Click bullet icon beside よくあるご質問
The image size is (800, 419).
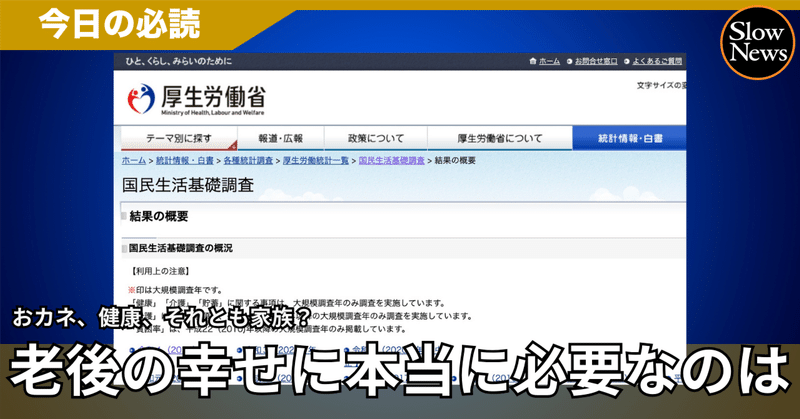[x=627, y=61]
